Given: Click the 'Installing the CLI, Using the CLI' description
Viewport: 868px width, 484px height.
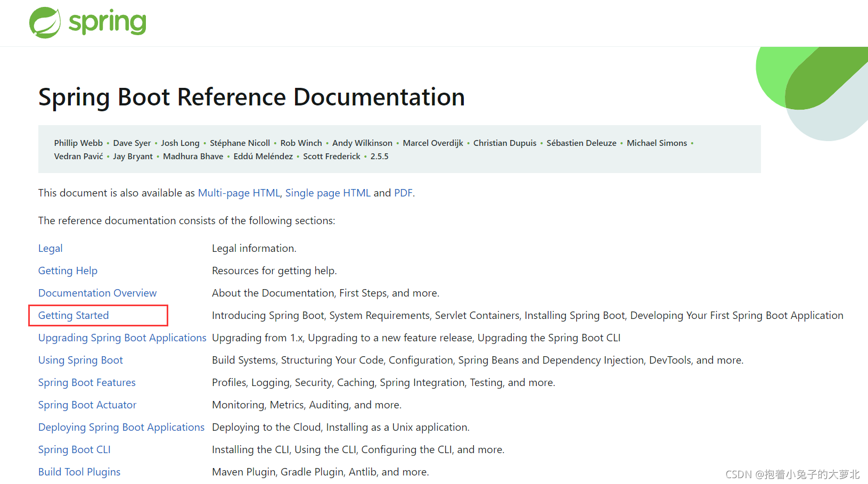Looking at the screenshot, I should pyautogui.click(x=358, y=450).
